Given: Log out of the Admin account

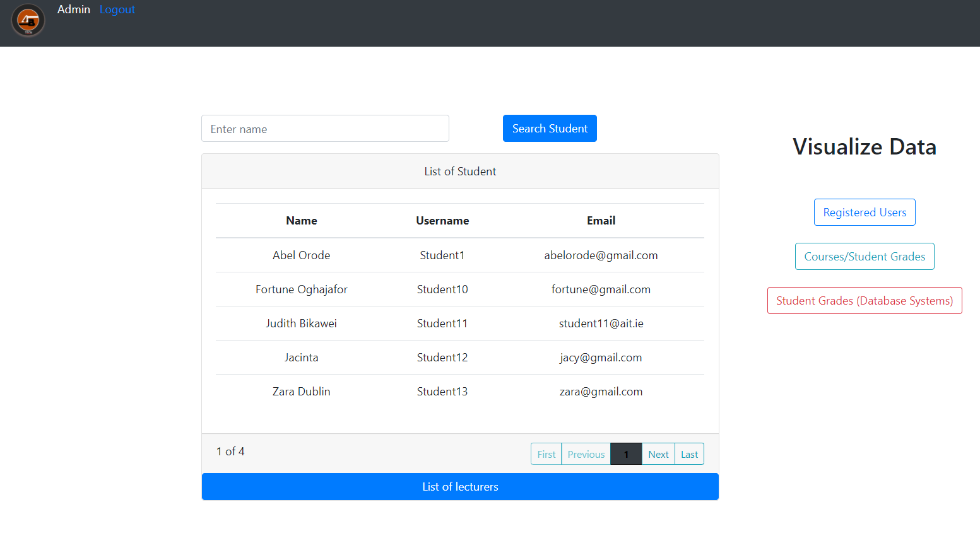Looking at the screenshot, I should pyautogui.click(x=117, y=9).
